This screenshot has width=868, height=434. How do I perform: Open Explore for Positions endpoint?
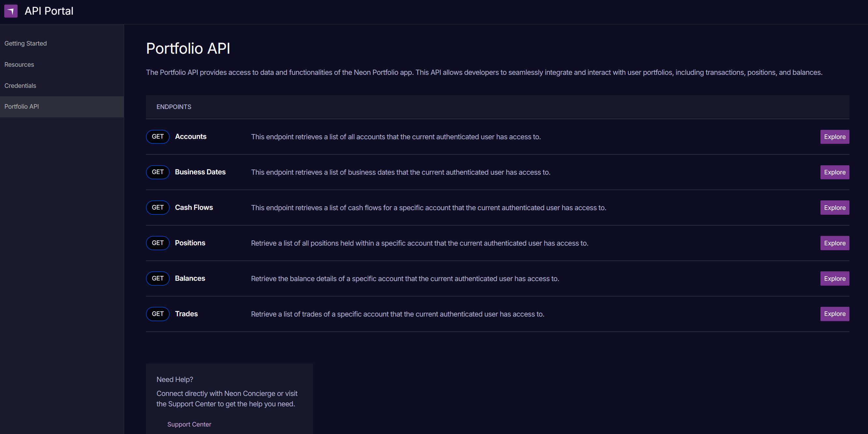point(834,243)
